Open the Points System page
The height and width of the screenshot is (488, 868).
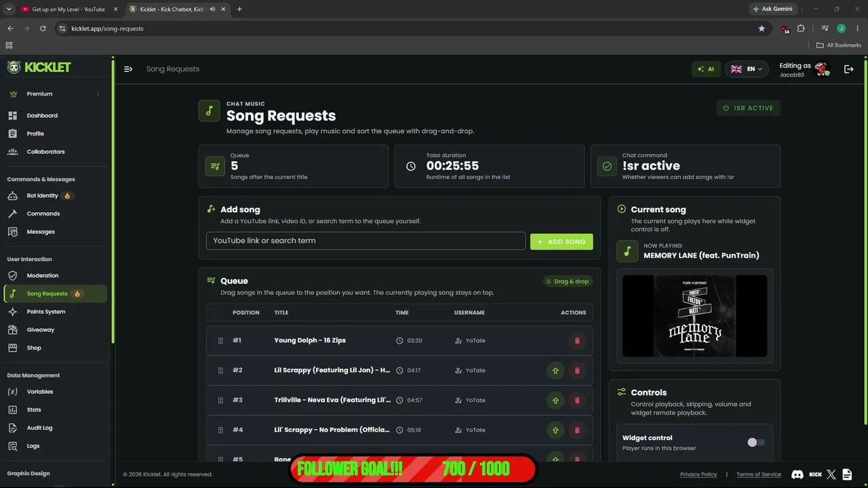46,312
